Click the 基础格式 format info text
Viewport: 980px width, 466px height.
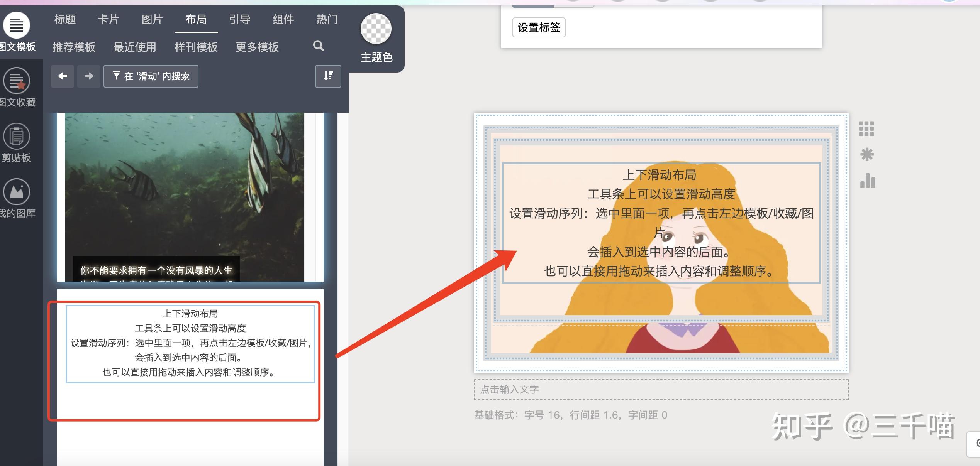point(571,415)
